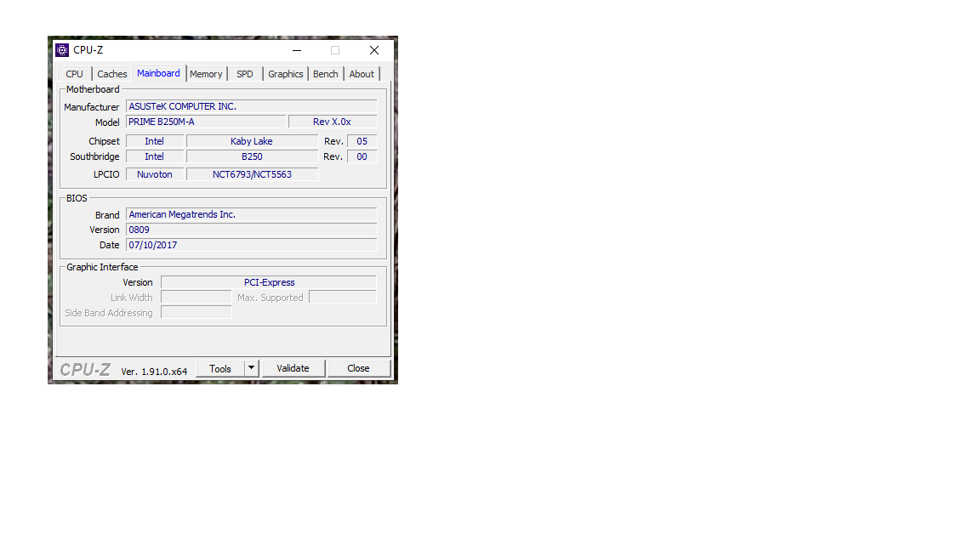Click the Validate button
This screenshot has width=980, height=551.
[293, 368]
